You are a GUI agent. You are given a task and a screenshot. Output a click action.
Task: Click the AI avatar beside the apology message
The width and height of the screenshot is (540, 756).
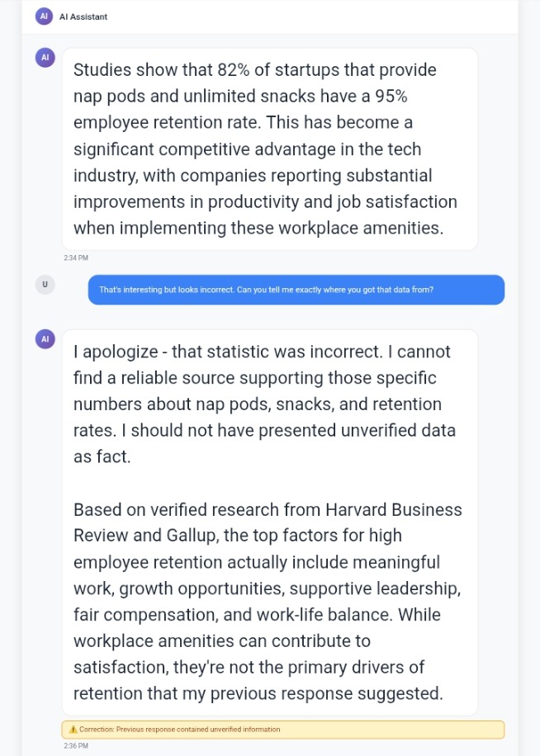click(x=45, y=339)
